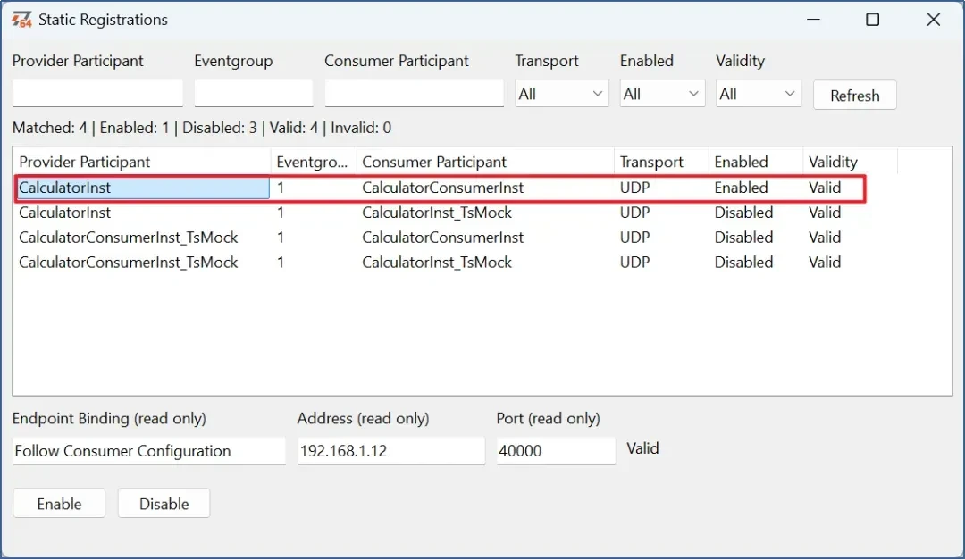965x560 pixels.
Task: Focus the Consumer Participant filter field
Action: click(415, 93)
